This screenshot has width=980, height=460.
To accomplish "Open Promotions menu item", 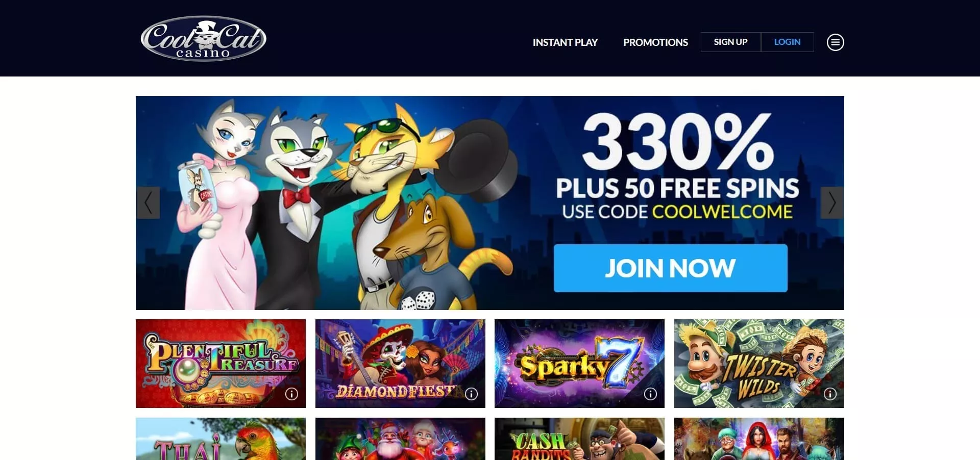I will click(655, 42).
